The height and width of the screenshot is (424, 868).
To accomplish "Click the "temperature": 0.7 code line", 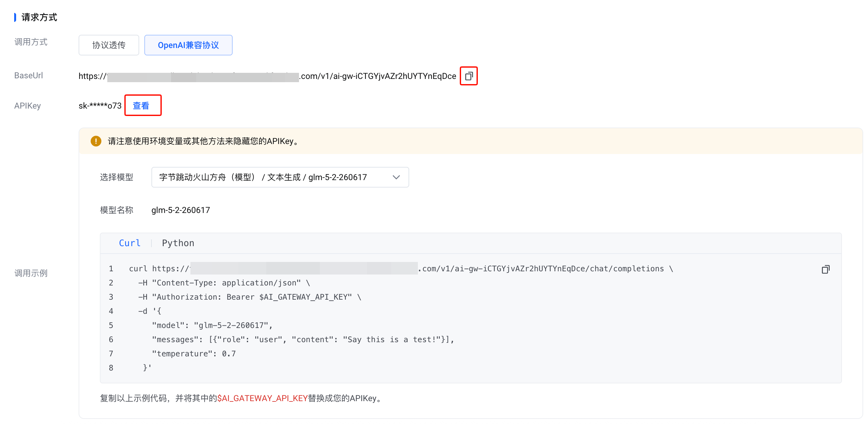I will tap(194, 353).
